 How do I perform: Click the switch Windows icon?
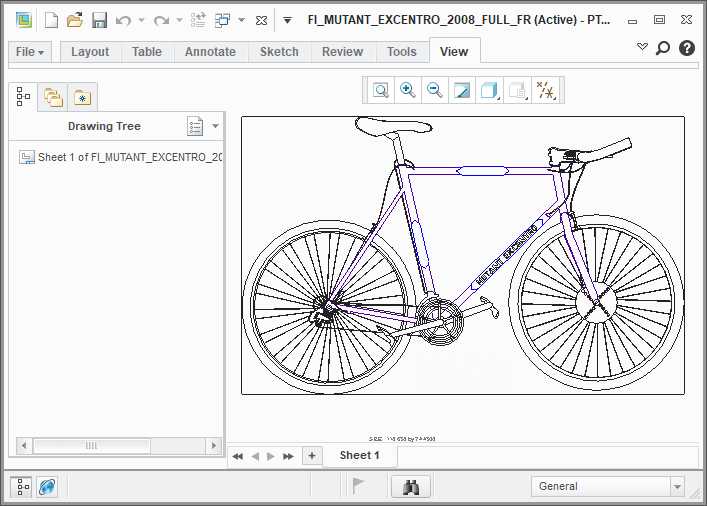[222, 20]
